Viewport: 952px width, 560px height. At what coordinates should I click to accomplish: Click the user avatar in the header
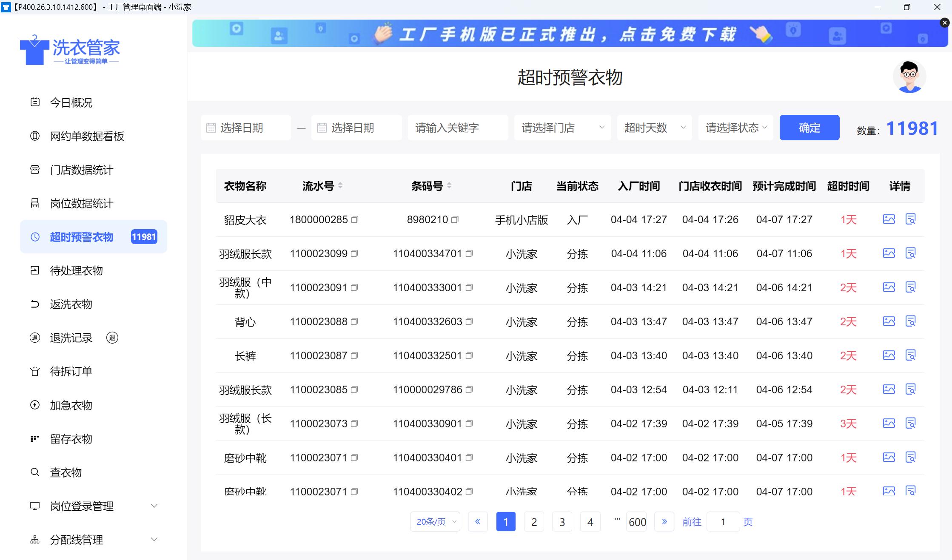point(909,77)
